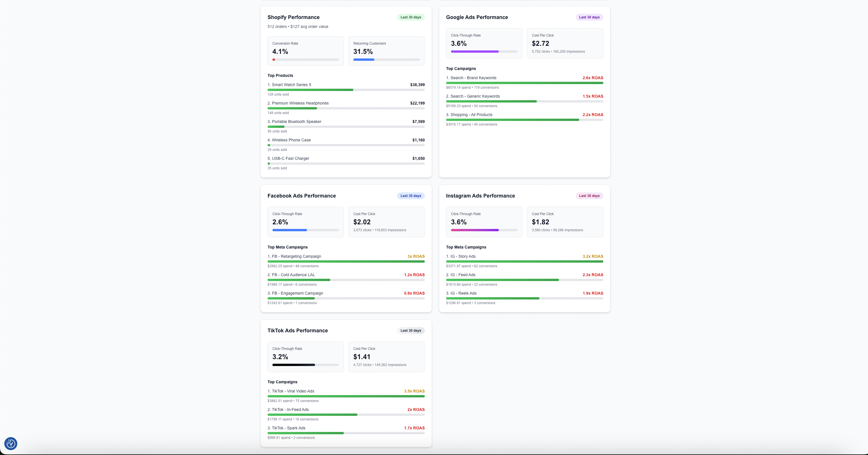Open the Last 30 days filter on Shopify Performance
Viewport: 868px width, 455px height.
click(410, 17)
